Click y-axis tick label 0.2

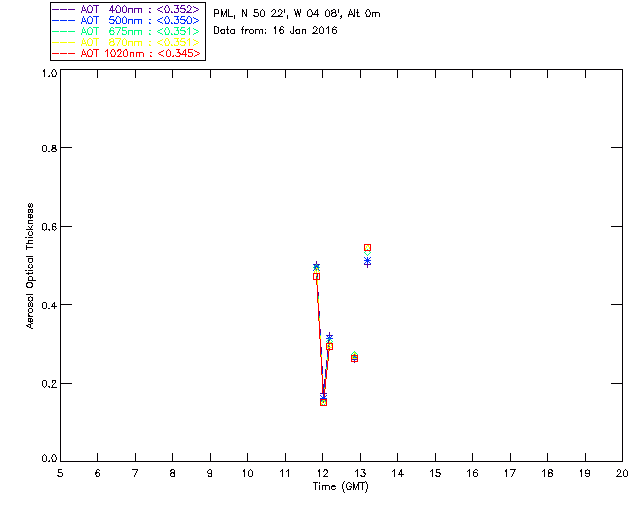point(49,384)
